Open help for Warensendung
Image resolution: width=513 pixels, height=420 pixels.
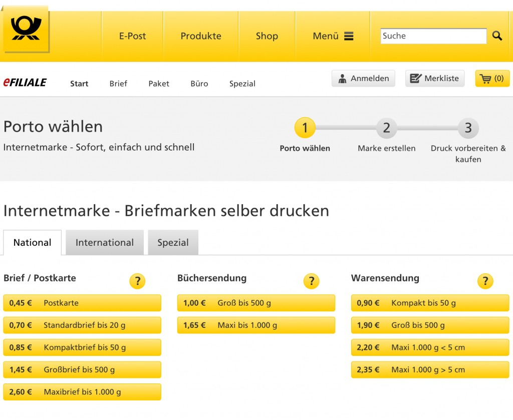(x=485, y=281)
